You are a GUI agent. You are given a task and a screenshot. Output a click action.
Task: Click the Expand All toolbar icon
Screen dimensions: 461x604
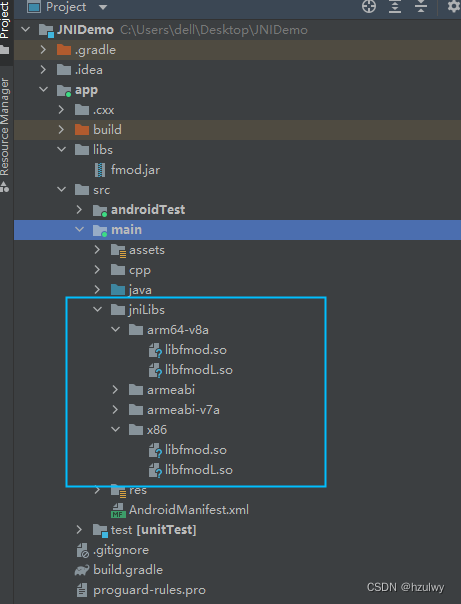[x=395, y=7]
